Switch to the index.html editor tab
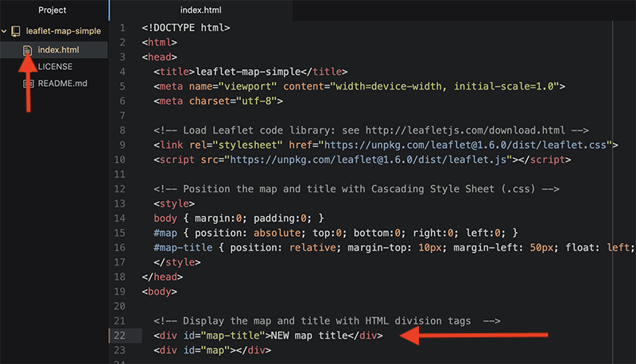This screenshot has width=636, height=364. (x=201, y=10)
